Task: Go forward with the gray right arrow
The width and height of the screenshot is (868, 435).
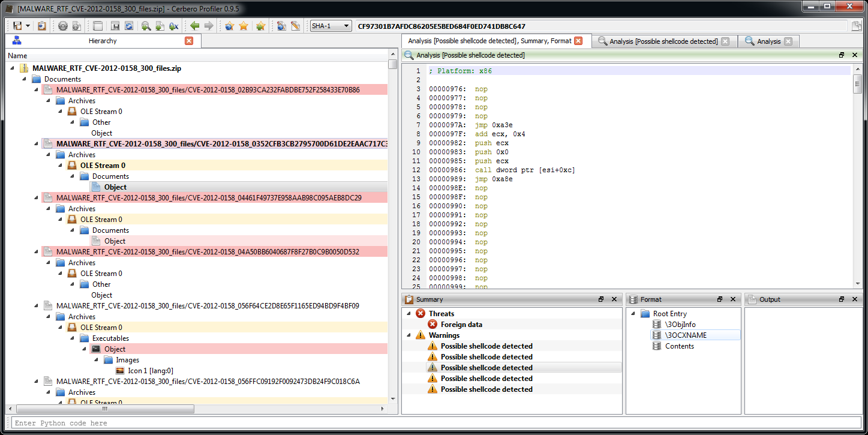Action: [209, 26]
